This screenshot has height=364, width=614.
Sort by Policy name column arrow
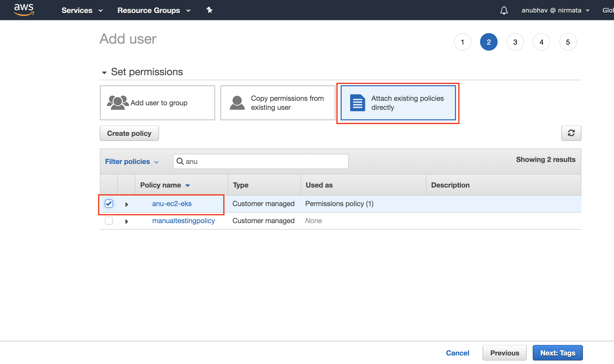tap(188, 186)
